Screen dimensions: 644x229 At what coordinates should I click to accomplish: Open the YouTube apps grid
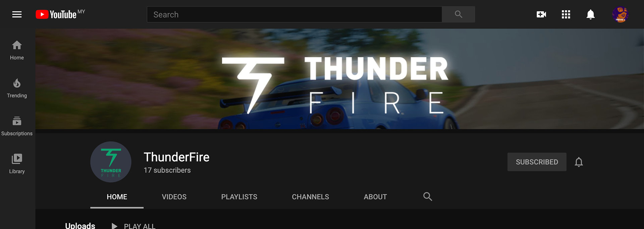(566, 14)
